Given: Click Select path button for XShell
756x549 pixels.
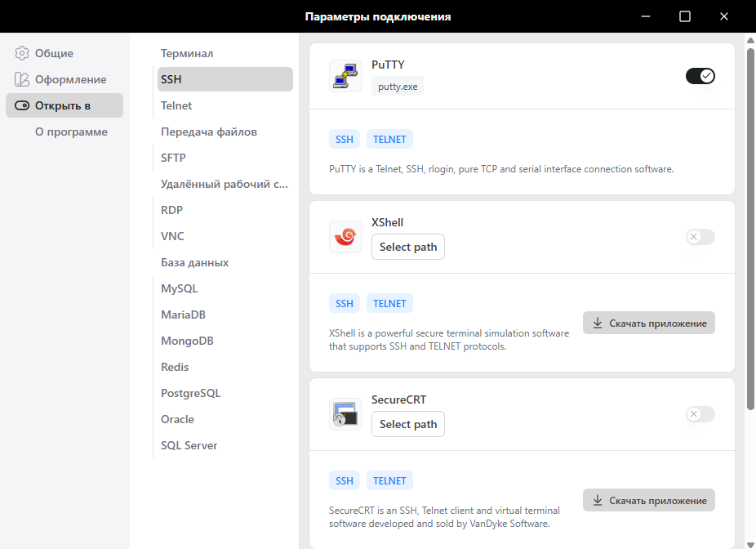Looking at the screenshot, I should tap(408, 247).
